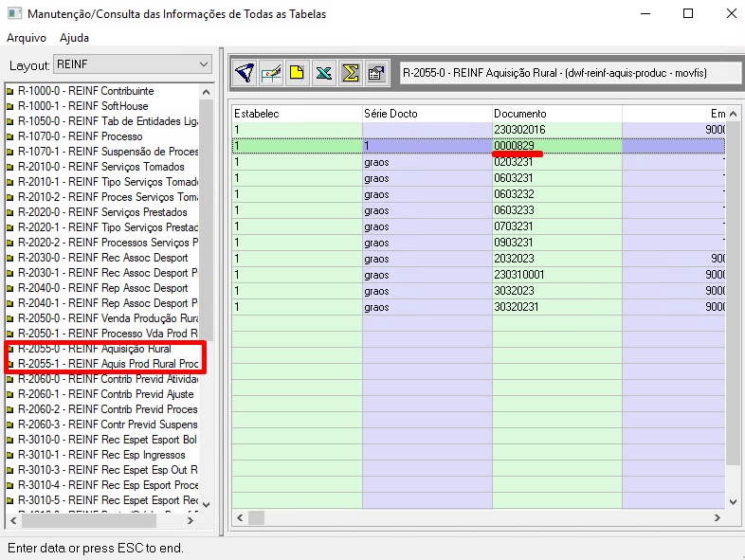The height and width of the screenshot is (560, 745).
Task: Select R-2060-3 REINF Contr Previd Suspens
Action: coord(108,425)
